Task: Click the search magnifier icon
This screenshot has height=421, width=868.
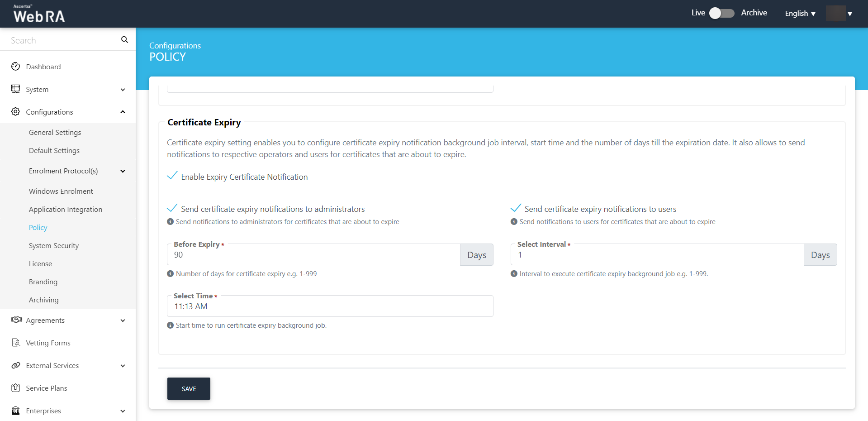Action: (x=124, y=40)
